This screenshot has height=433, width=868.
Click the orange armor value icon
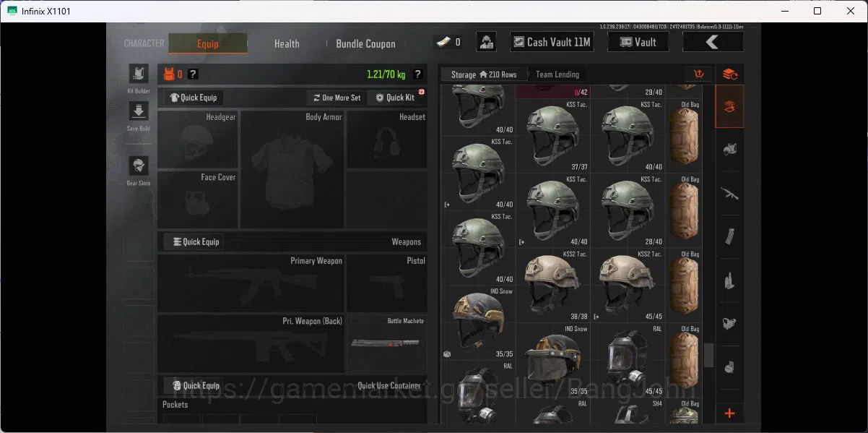tap(169, 74)
